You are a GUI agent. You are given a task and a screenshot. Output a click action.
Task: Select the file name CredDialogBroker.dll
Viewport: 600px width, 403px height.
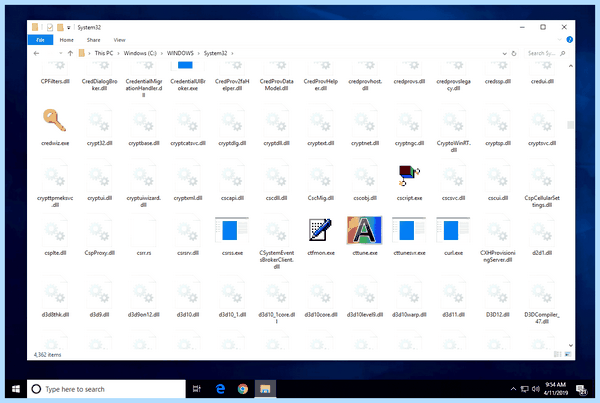tap(99, 85)
